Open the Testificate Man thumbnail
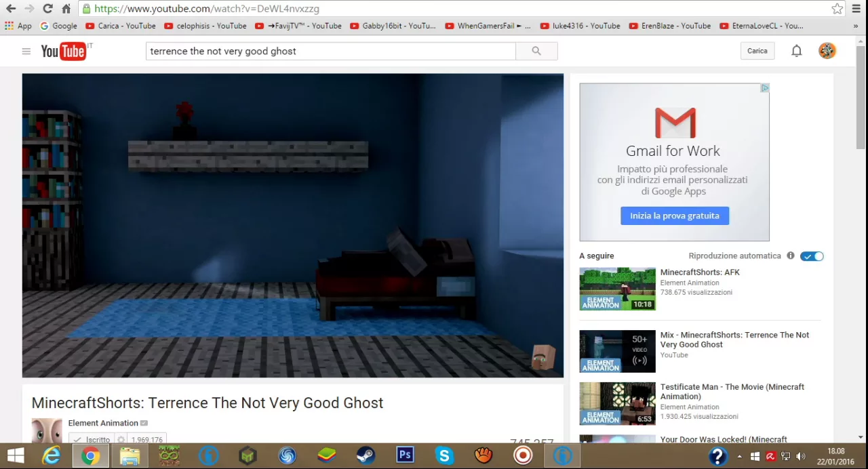 pos(617,403)
